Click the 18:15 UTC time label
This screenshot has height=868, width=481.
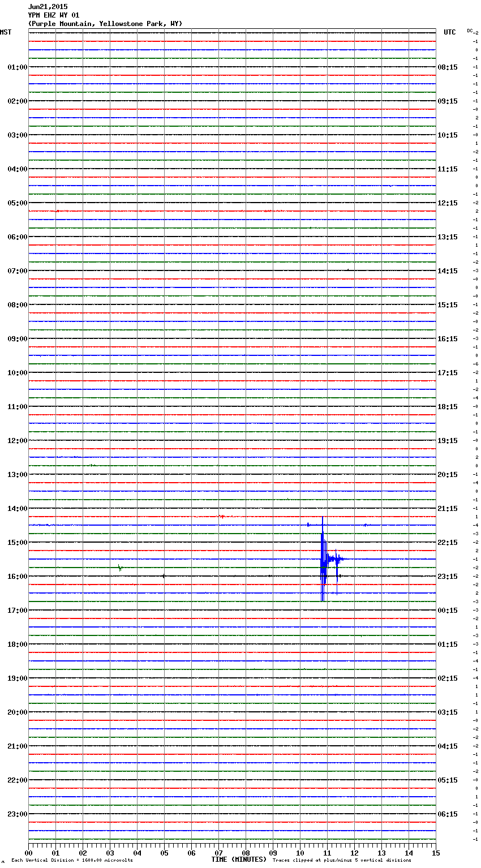pyautogui.click(x=448, y=407)
